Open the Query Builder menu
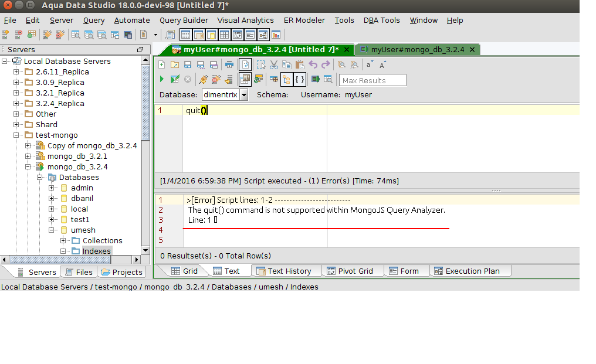 click(184, 20)
